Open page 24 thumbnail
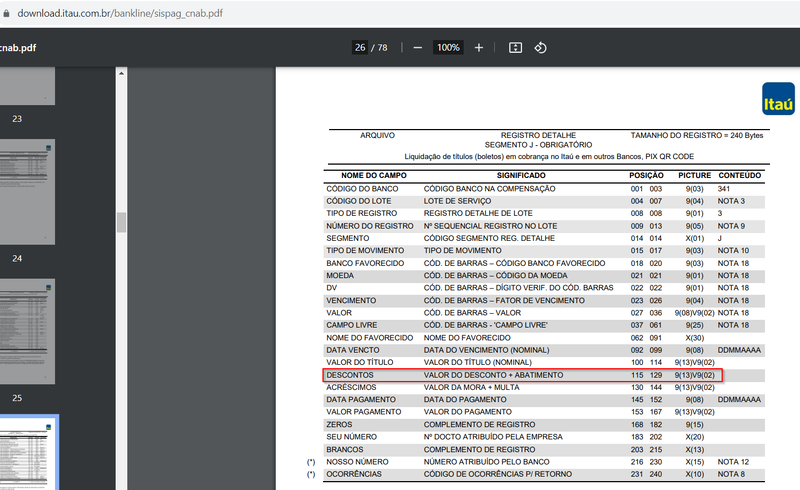Screen dimensions: 800x490 (x=27, y=192)
